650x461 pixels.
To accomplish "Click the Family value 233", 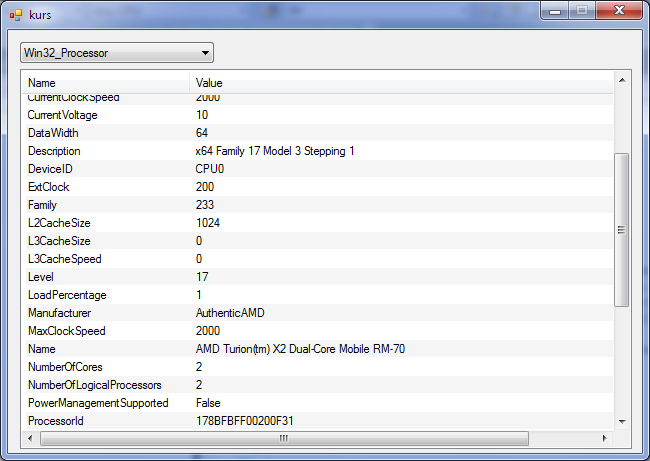I will 205,205.
